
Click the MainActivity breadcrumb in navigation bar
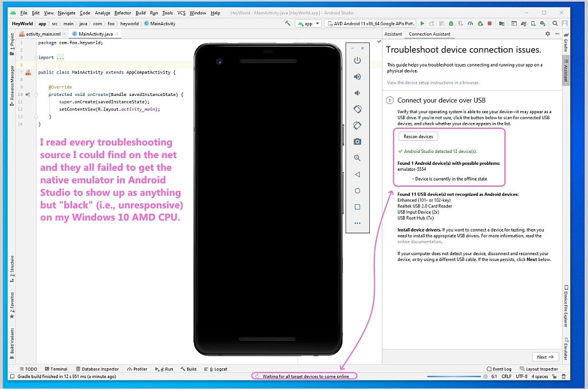click(160, 23)
